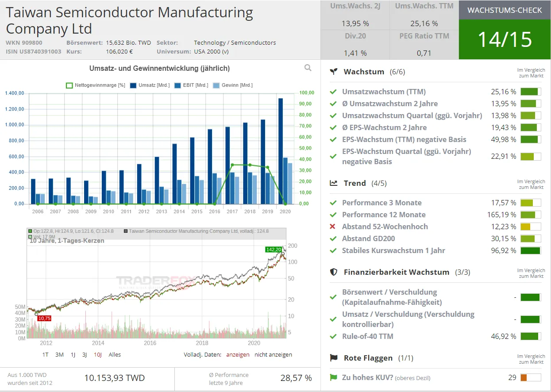Click the market bar for Umsatzwachstum (TTM)

531,92
